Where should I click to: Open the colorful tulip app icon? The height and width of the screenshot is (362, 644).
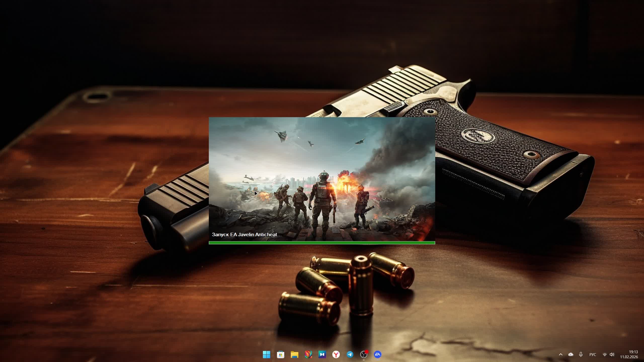(308, 354)
